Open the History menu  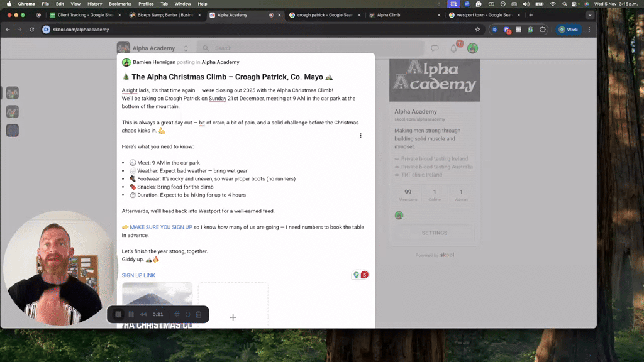pyautogui.click(x=94, y=4)
